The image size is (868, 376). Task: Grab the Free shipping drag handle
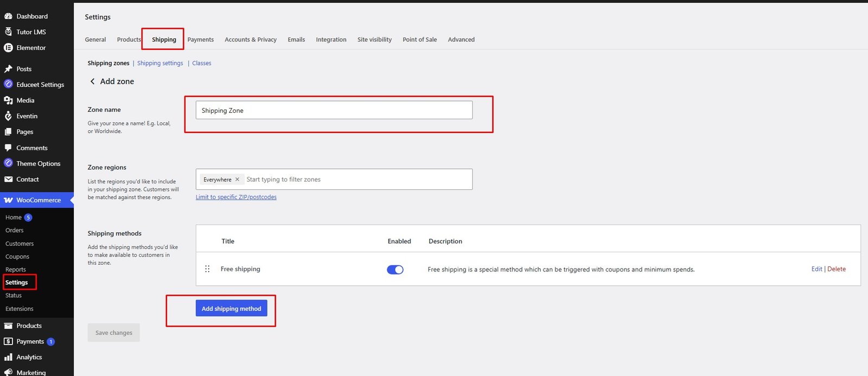click(x=207, y=269)
